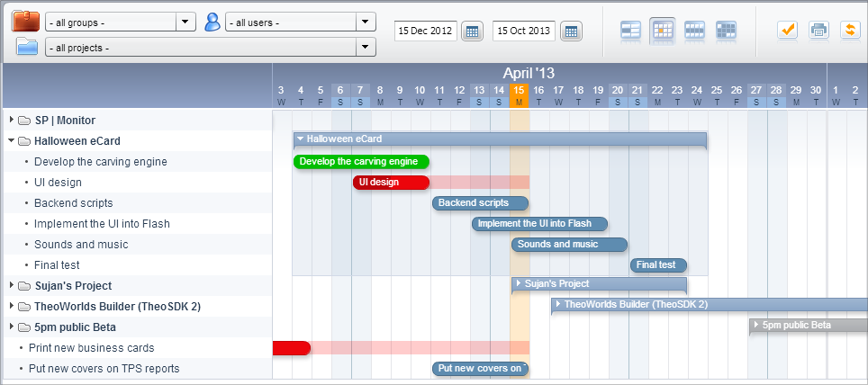This screenshot has height=385, width=868.
Task: Click the groups briefcase icon
Action: point(26,21)
